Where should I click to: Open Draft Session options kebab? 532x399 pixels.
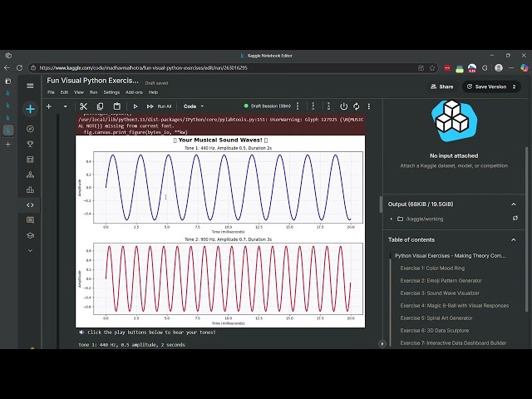tap(298, 106)
